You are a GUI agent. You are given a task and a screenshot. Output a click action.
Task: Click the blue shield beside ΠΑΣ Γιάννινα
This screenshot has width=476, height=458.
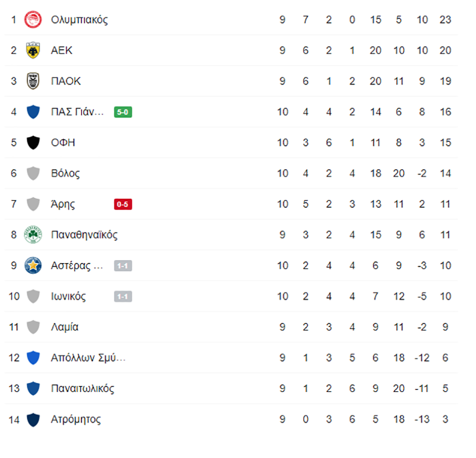[x=33, y=112]
